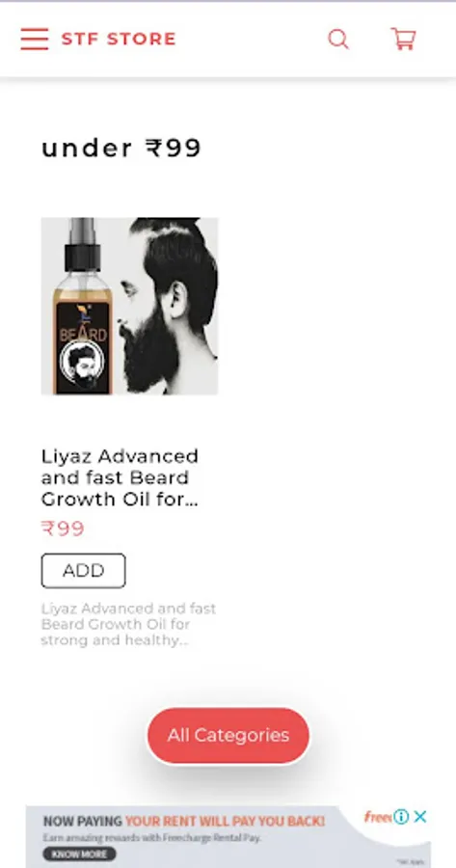
Task: Open search with the magnifier icon
Action: pos(338,40)
